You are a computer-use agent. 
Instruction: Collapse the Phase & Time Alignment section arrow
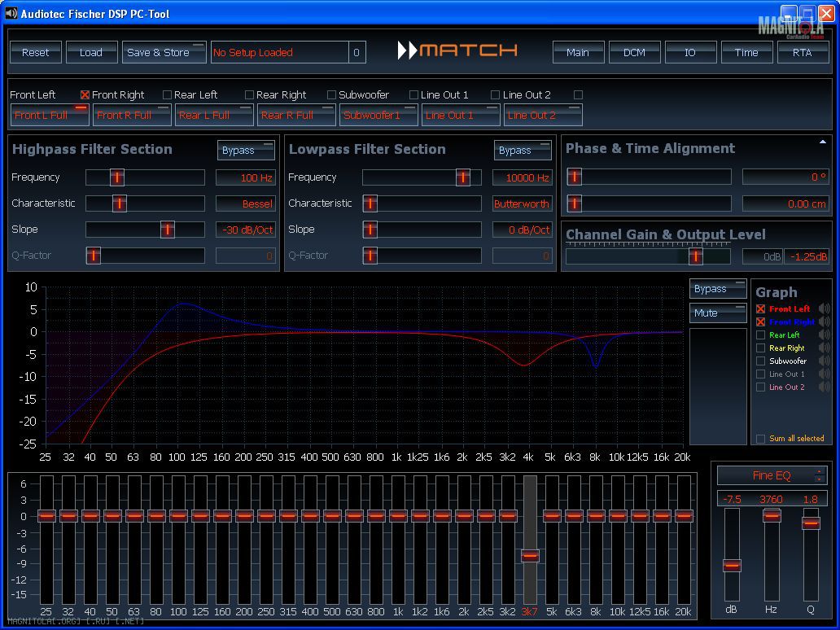823,142
